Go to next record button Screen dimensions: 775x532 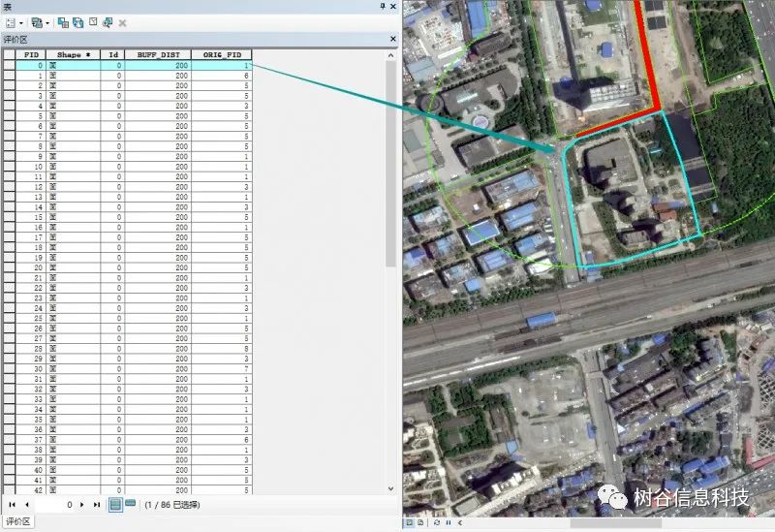point(81,505)
